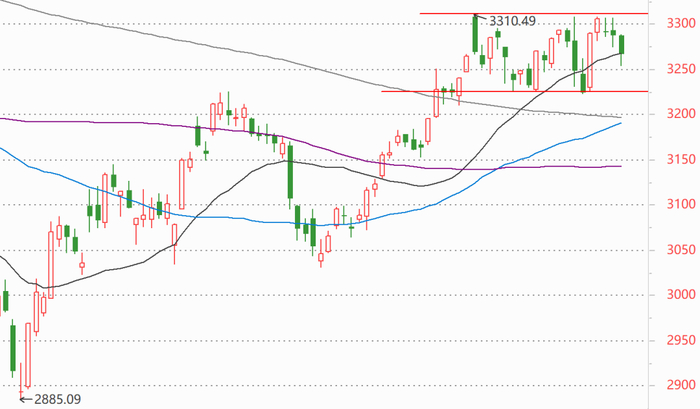Click the candlestick at the 3310.49 high

pyautogui.click(x=475, y=35)
